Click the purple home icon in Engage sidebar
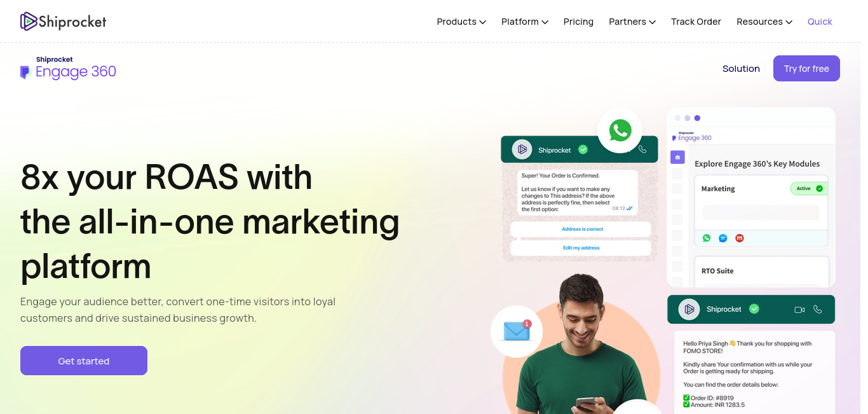The width and height of the screenshot is (868, 414). pyautogui.click(x=678, y=157)
